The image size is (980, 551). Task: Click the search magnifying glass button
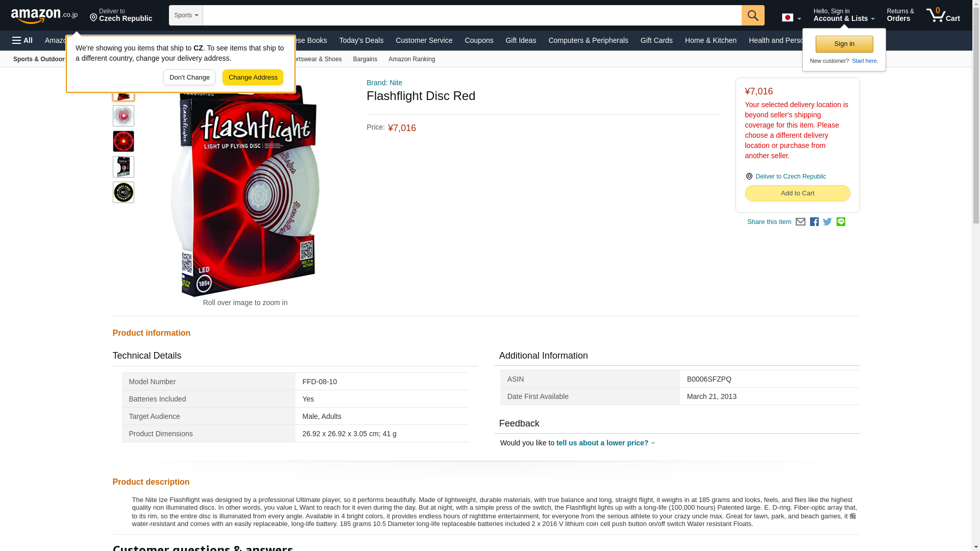(x=753, y=15)
